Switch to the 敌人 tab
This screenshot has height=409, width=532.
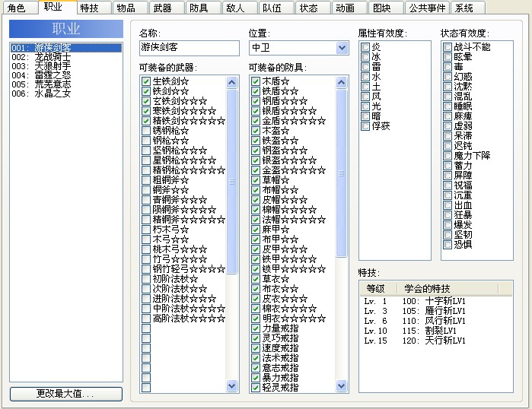pos(240,8)
